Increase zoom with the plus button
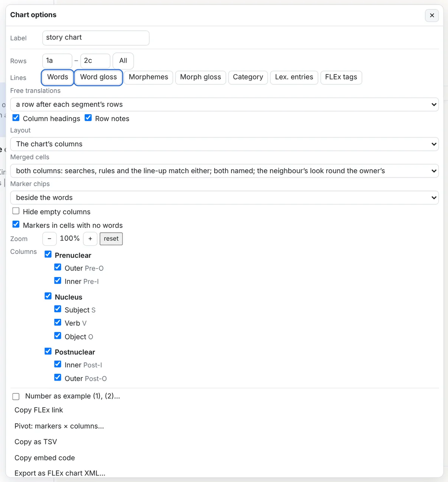448x482 pixels. (x=90, y=239)
